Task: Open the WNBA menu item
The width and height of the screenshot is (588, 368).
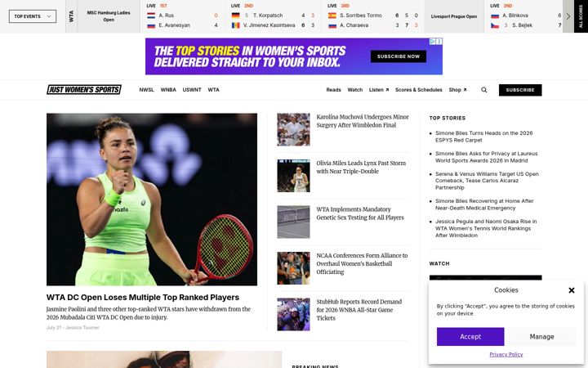Action: [x=168, y=90]
